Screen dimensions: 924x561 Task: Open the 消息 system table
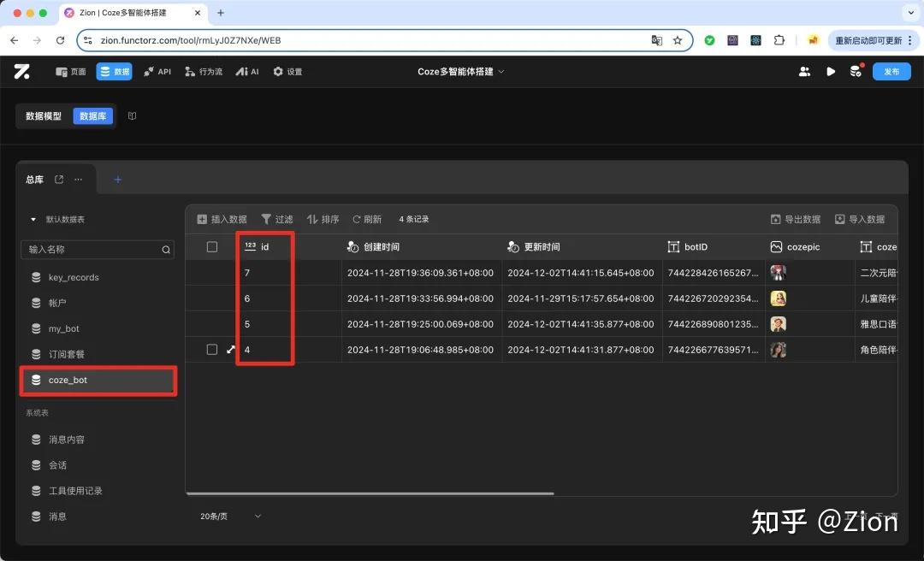click(x=98, y=517)
